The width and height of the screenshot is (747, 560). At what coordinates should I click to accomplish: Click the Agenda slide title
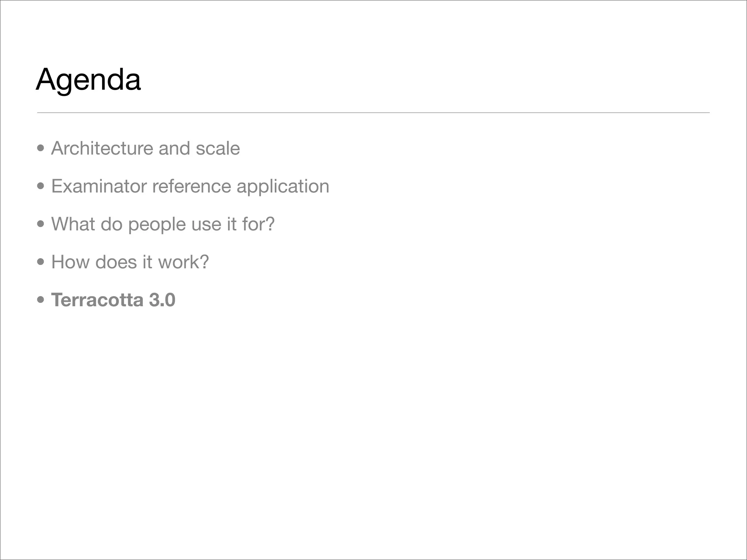coord(88,79)
